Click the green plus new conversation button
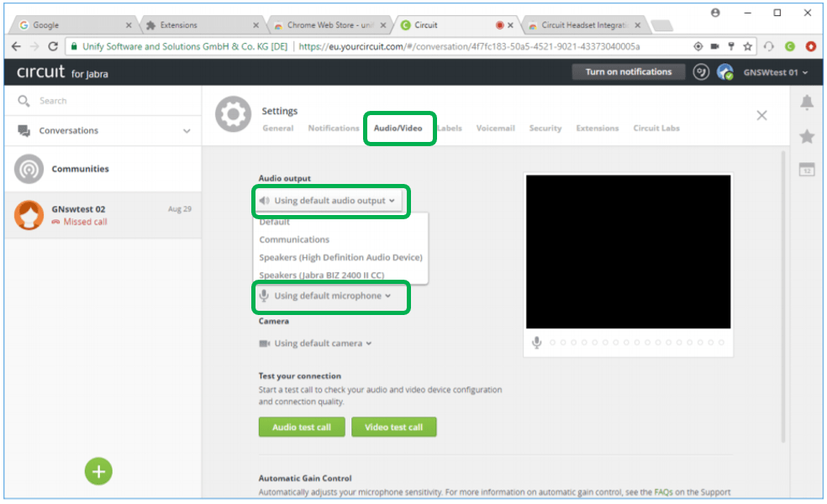The width and height of the screenshot is (827, 504). [98, 471]
